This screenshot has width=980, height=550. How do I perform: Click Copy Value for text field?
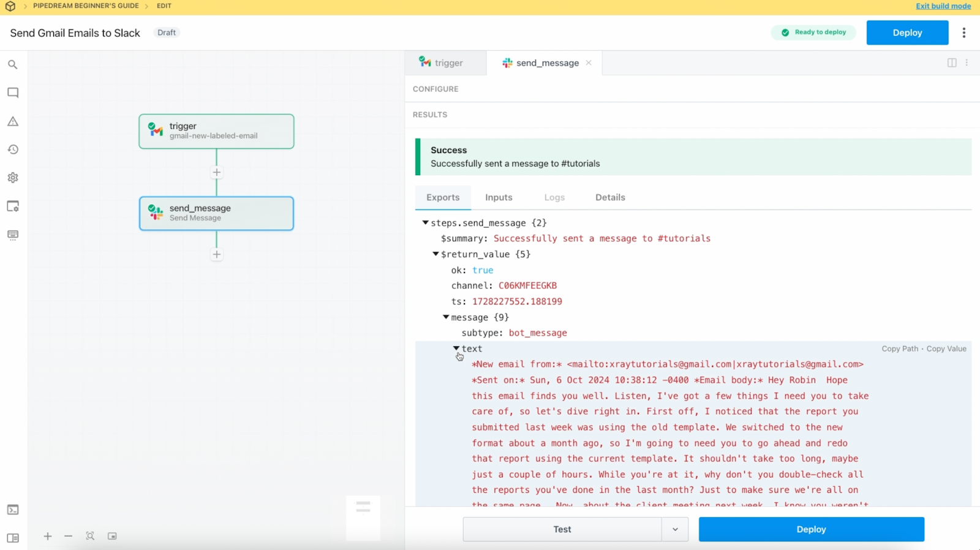click(x=946, y=348)
